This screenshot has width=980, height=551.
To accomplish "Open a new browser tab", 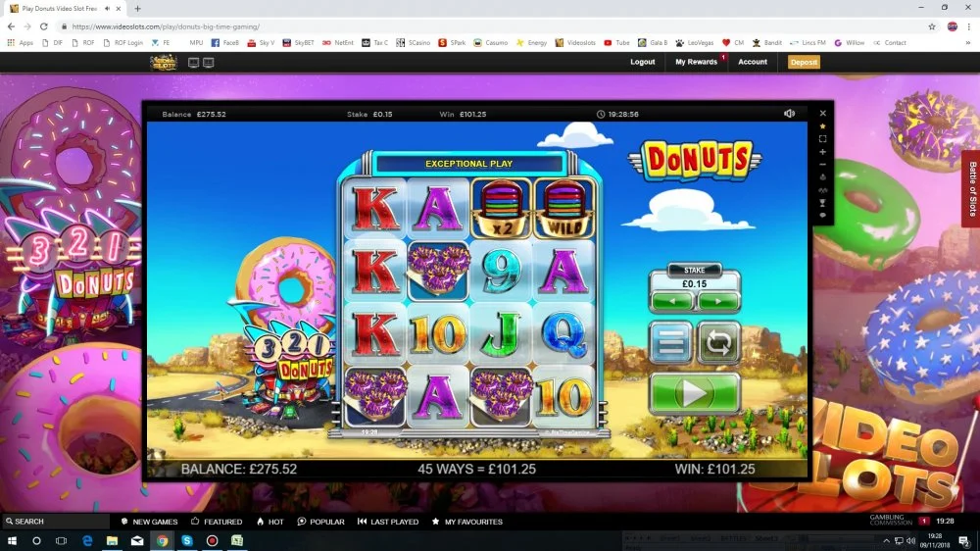I will point(137,9).
